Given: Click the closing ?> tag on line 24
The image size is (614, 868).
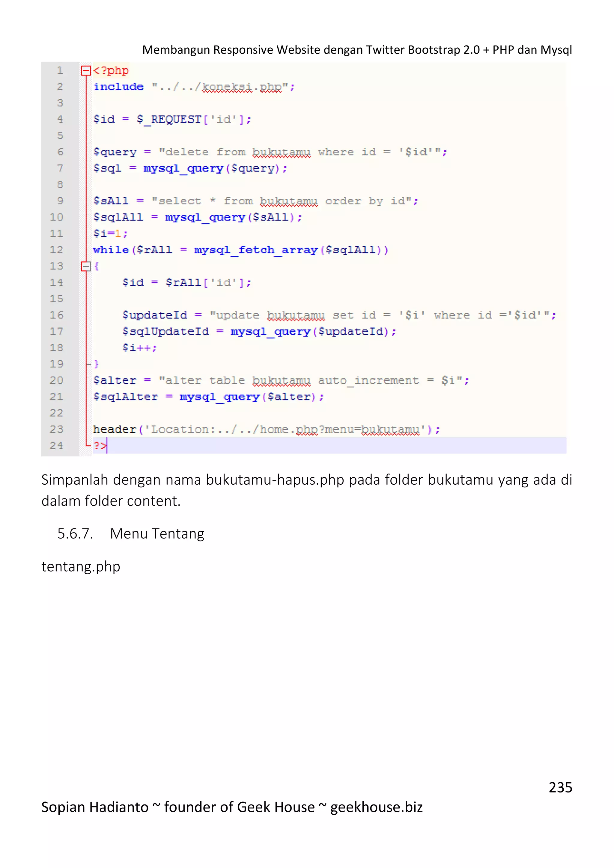Looking at the screenshot, I should (x=100, y=446).
